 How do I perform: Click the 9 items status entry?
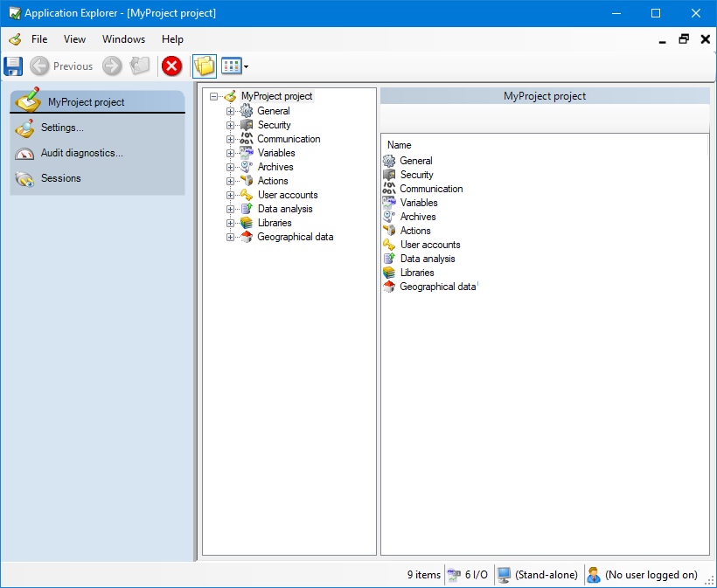[424, 575]
